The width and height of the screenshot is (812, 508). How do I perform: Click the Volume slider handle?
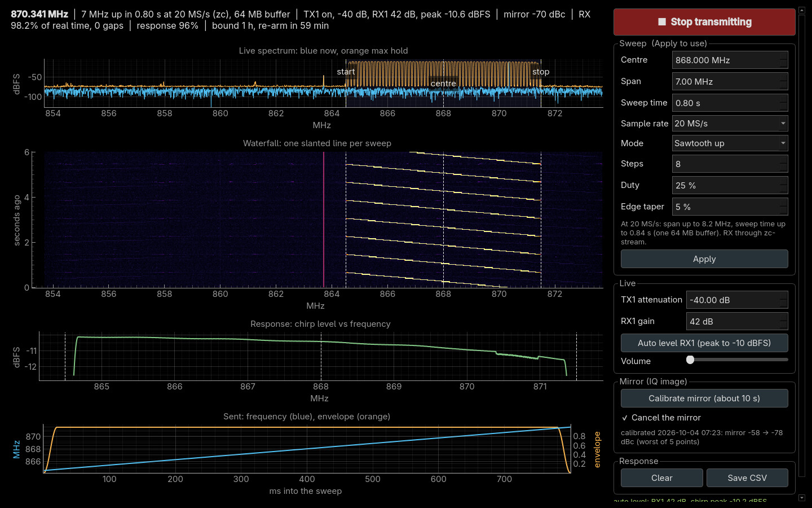tap(690, 360)
